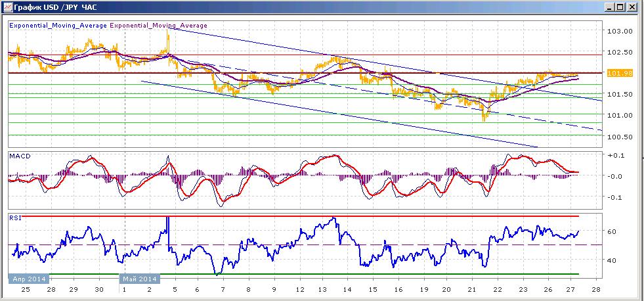Select the 'Май 2014' month marker
Viewport: 644px width, 301px height.
coord(140,279)
